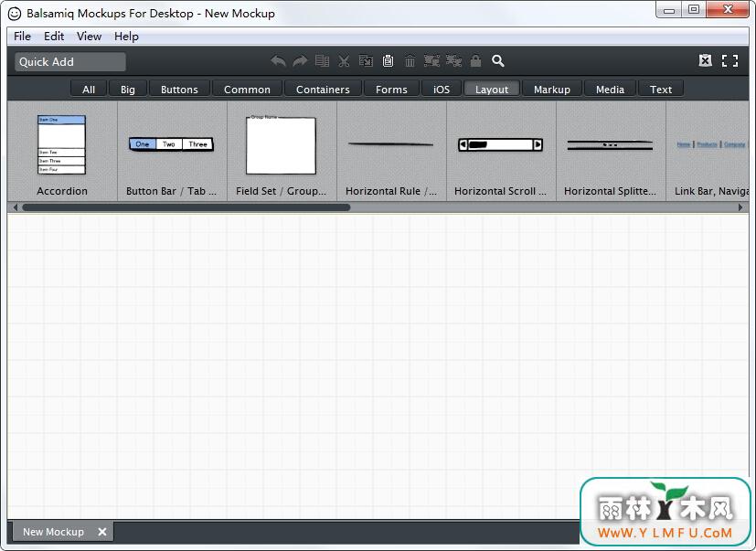The width and height of the screenshot is (756, 551).
Task: Switch to the Big category
Action: point(128,90)
